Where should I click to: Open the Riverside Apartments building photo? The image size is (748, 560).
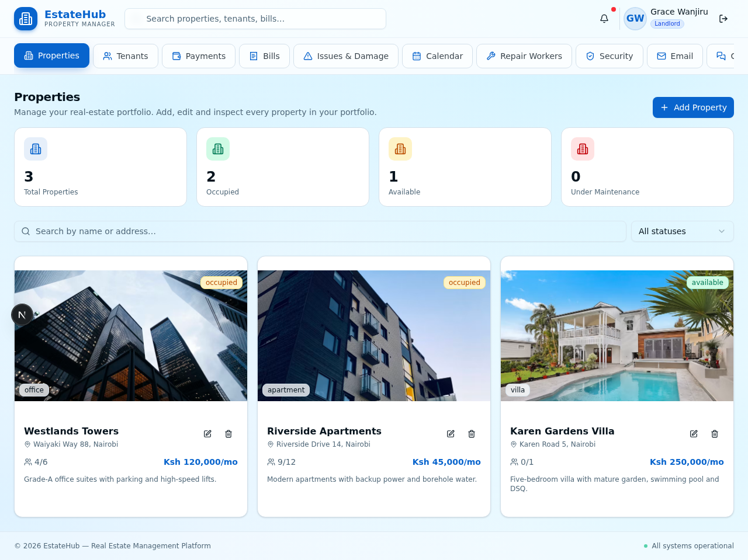tap(374, 336)
